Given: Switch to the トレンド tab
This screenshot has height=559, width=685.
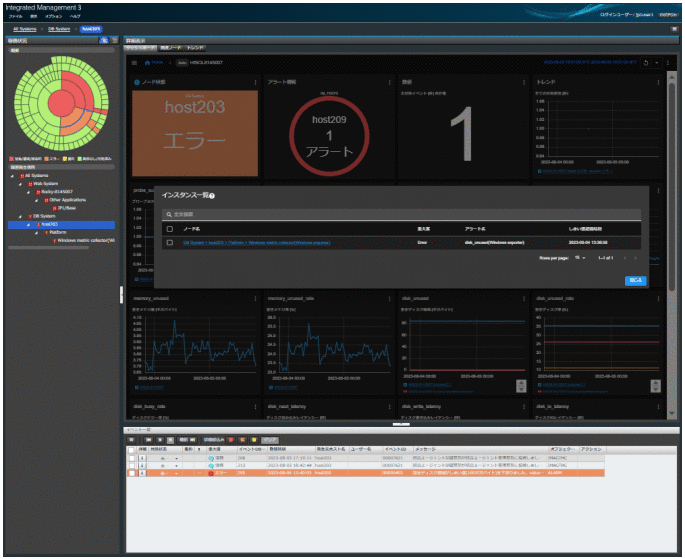Looking at the screenshot, I should click(195, 47).
